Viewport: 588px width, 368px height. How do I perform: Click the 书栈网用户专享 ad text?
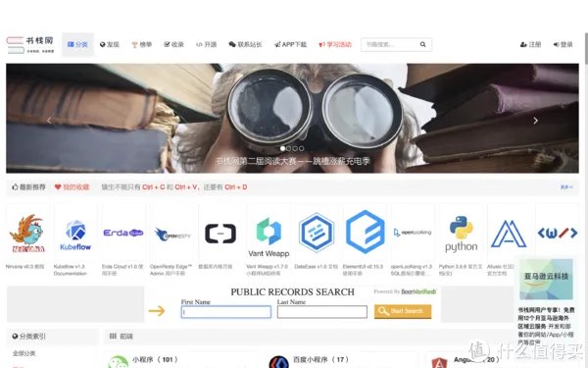point(546,326)
